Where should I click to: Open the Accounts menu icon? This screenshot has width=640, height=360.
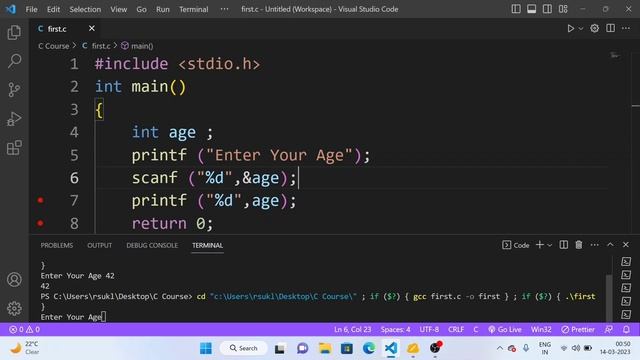click(14, 280)
